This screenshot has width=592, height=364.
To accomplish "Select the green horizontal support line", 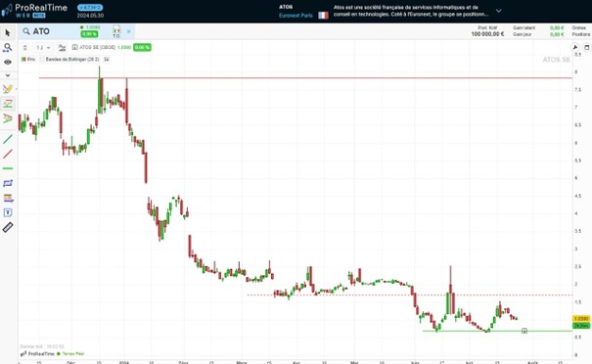I will 498,331.
